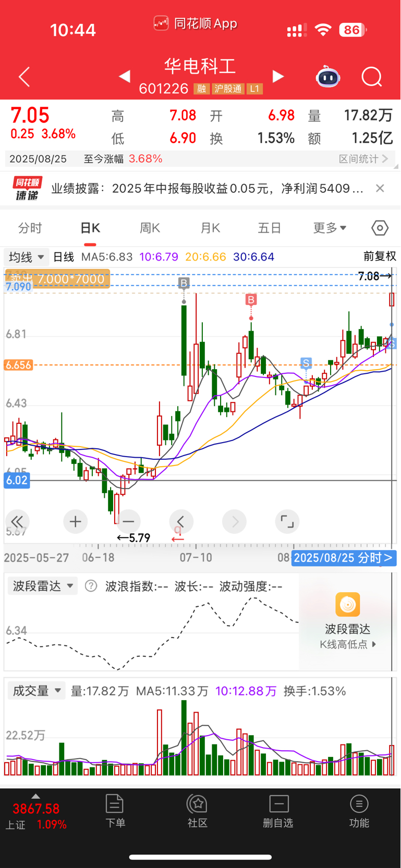Tap the current price 7.05
Image resolution: width=401 pixels, height=868 pixels.
[30, 115]
